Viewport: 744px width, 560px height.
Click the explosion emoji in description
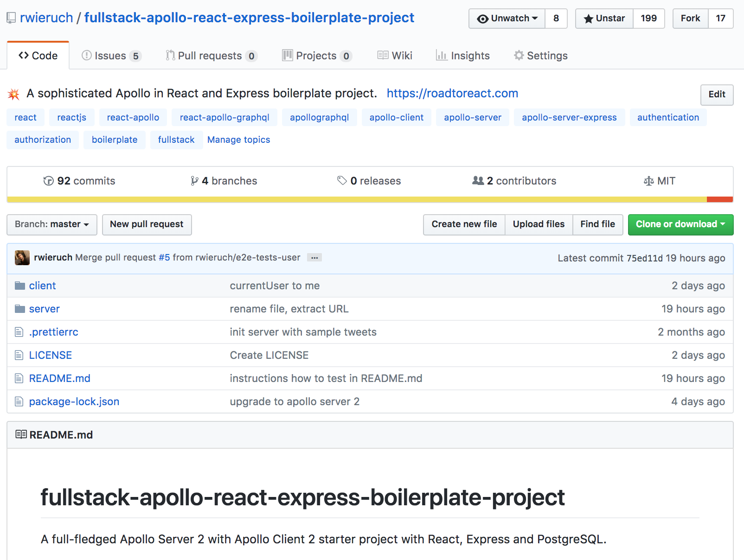pyautogui.click(x=14, y=94)
